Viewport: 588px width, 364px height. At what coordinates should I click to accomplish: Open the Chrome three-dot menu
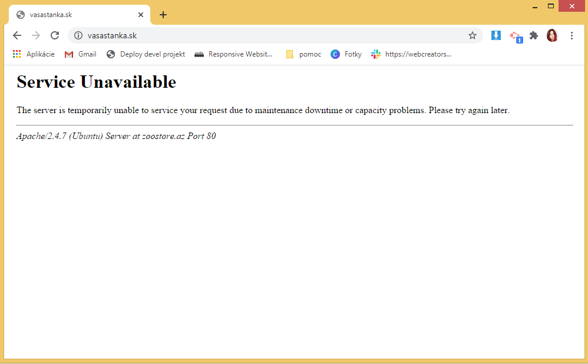coord(572,35)
